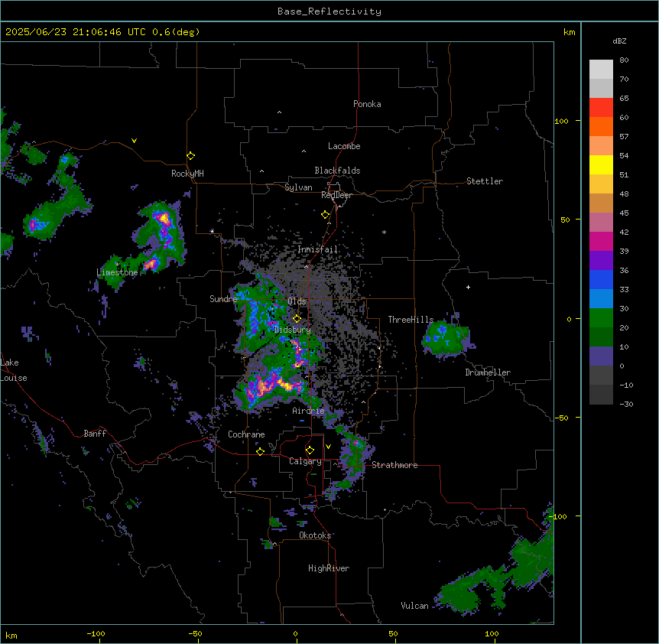This screenshot has height=644, width=659.
Task: Click the Drumheller label
Action: click(x=488, y=372)
